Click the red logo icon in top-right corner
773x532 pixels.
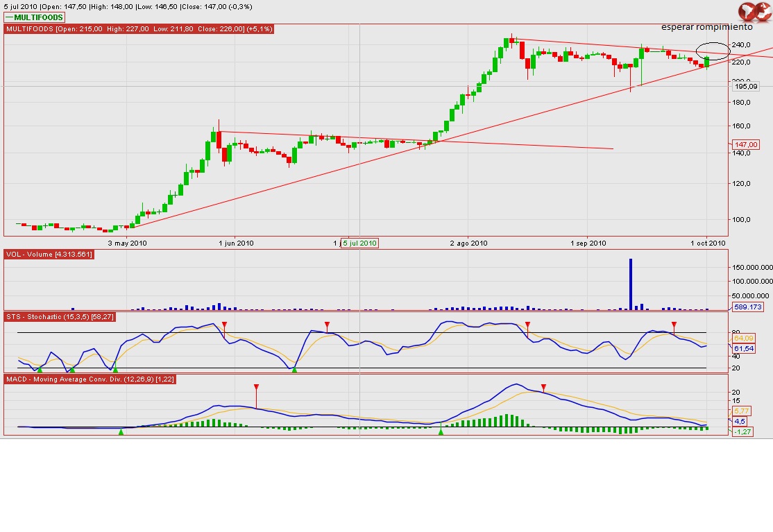pyautogui.click(x=754, y=12)
